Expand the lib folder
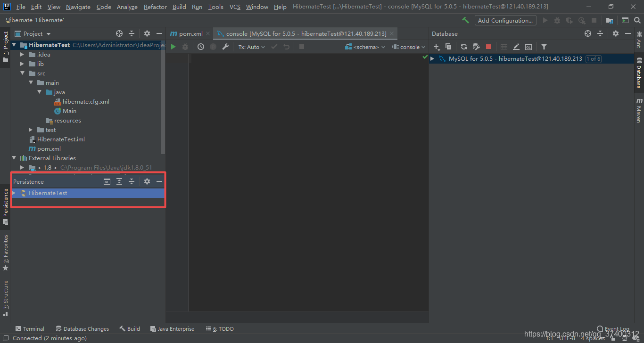The height and width of the screenshot is (343, 644). pos(22,64)
